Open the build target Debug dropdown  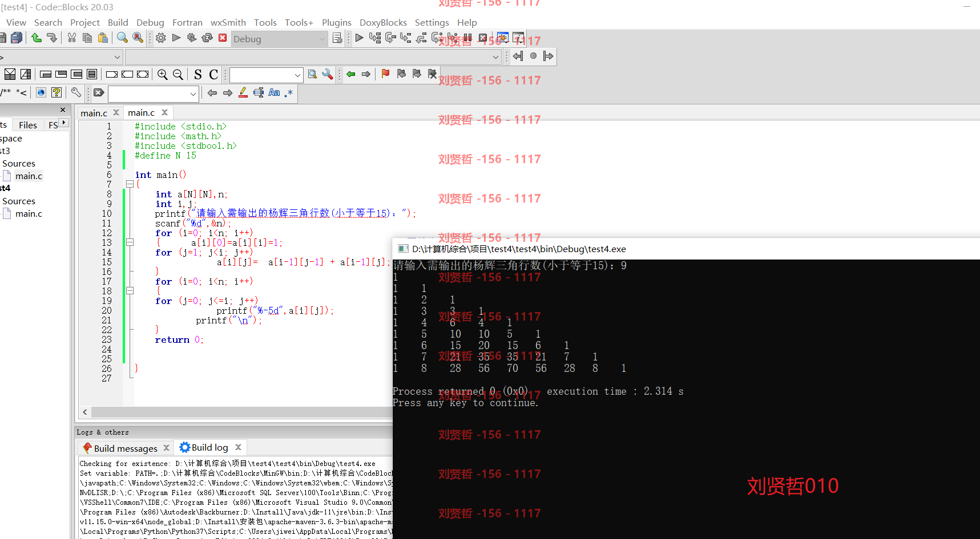coord(279,39)
